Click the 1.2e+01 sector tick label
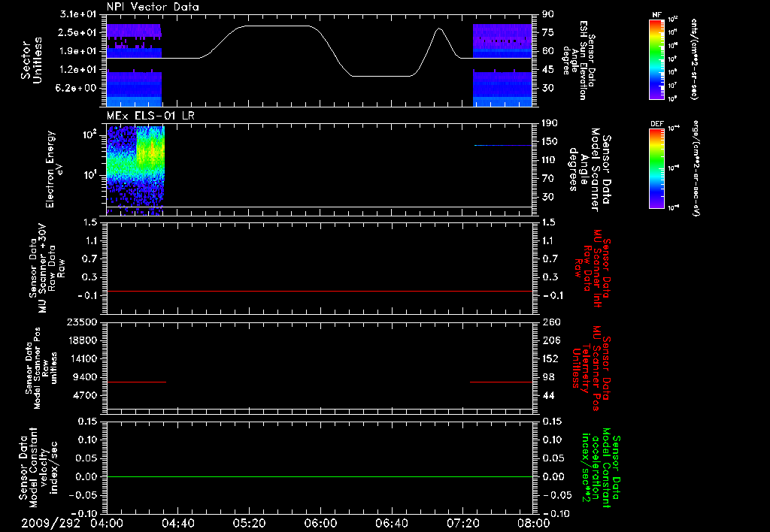 pyautogui.click(x=78, y=70)
